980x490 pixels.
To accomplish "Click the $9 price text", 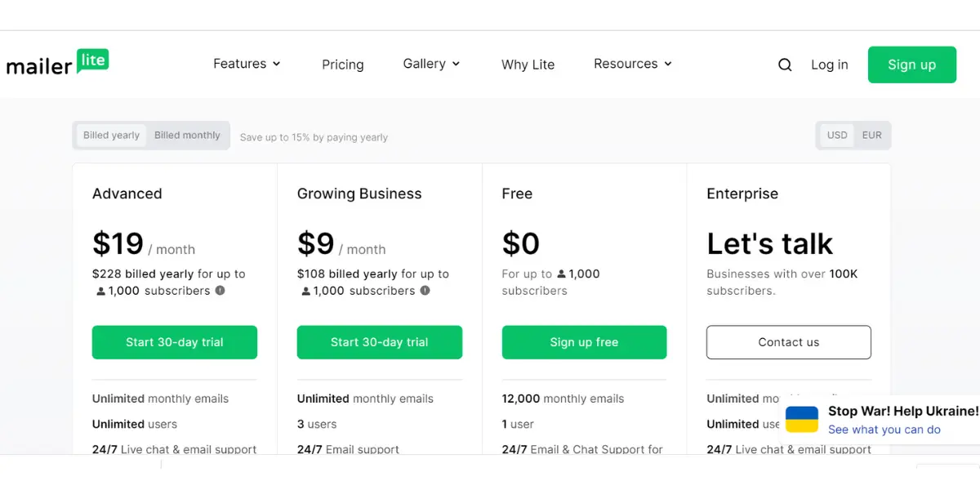I will pyautogui.click(x=316, y=243).
